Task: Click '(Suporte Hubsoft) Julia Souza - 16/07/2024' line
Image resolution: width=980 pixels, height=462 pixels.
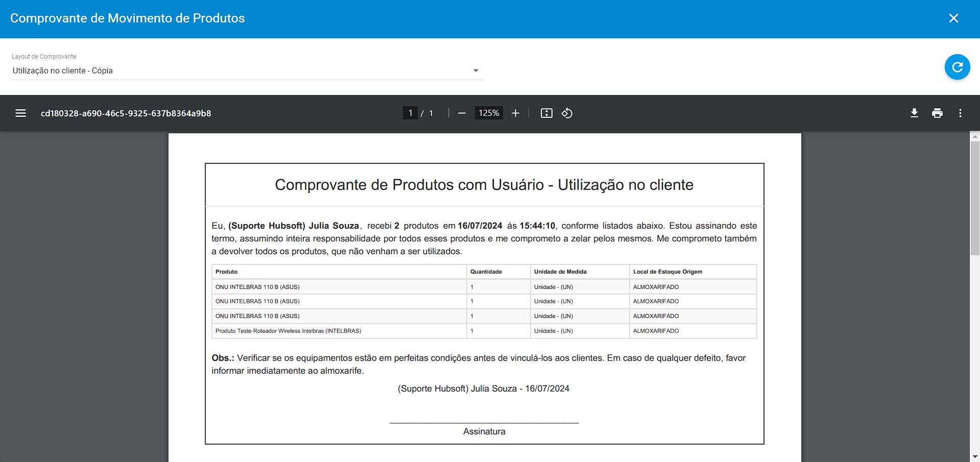Action: (x=484, y=388)
